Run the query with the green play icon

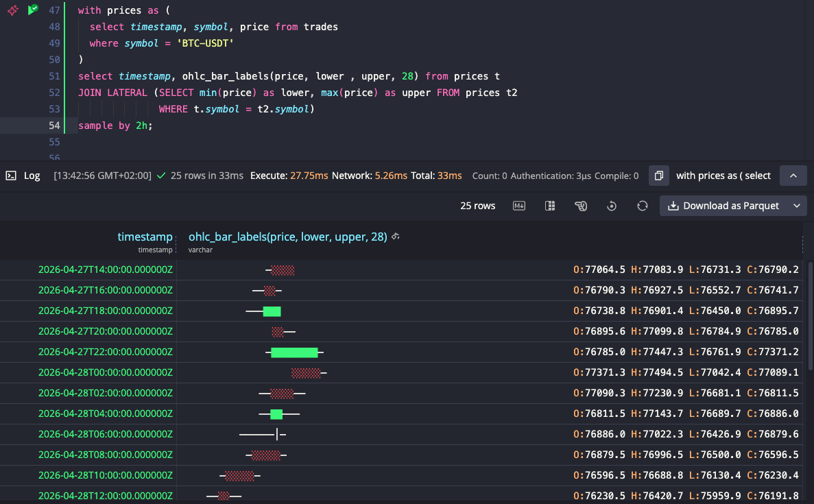click(33, 10)
